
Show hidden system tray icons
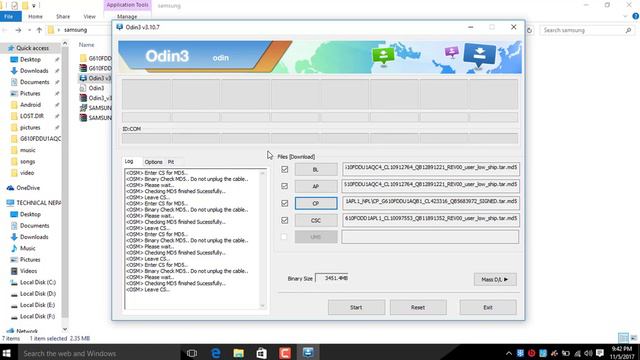coord(509,353)
